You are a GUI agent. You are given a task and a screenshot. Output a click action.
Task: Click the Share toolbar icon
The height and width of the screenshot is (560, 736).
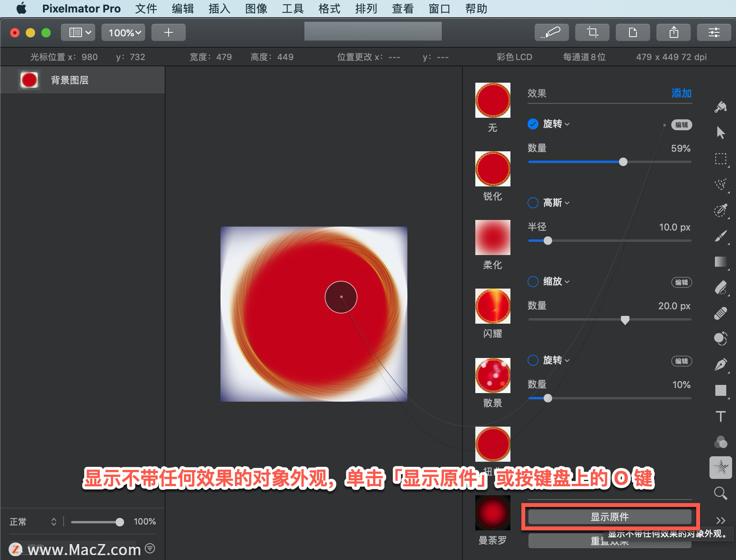674,32
